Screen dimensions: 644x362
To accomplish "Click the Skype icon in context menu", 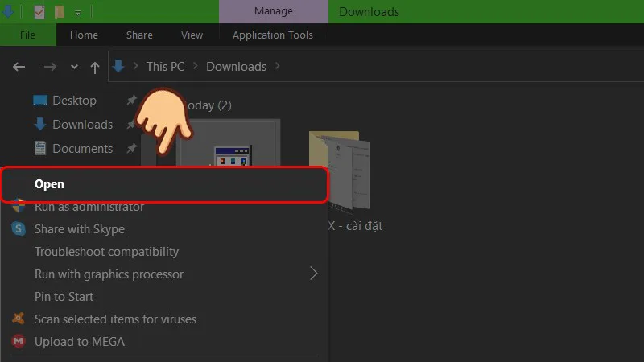I will 19,229.
